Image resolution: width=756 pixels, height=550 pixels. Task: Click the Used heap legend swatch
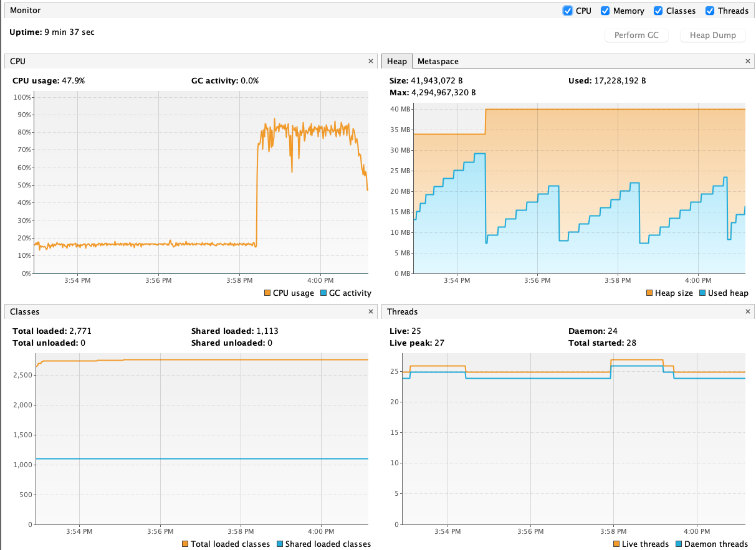pos(703,293)
